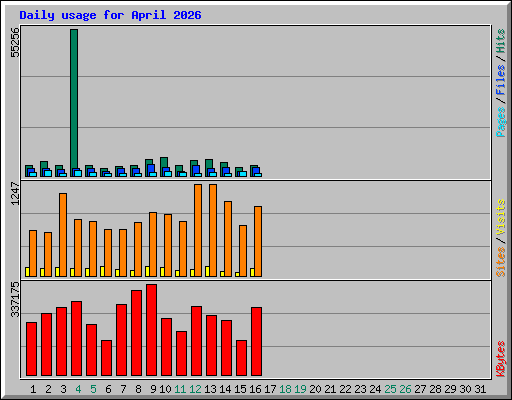Select the orange sites bar for day 15
This screenshot has height=400, width=512.
click(243, 251)
